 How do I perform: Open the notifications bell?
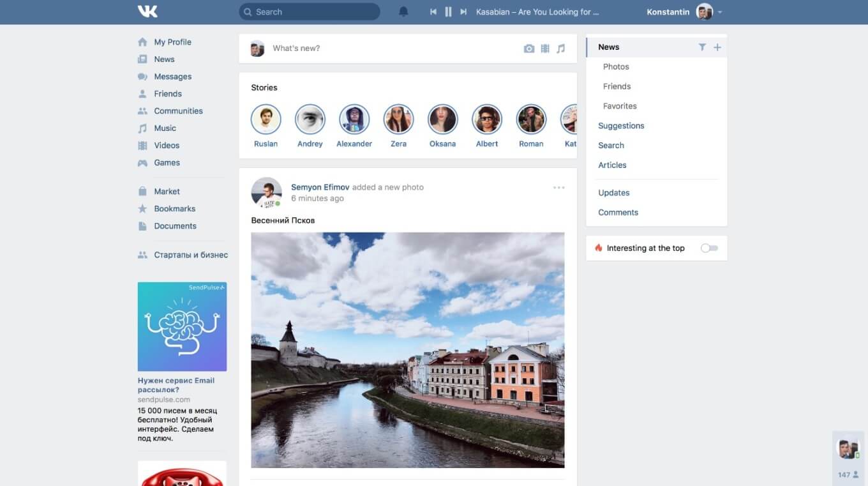coord(403,11)
